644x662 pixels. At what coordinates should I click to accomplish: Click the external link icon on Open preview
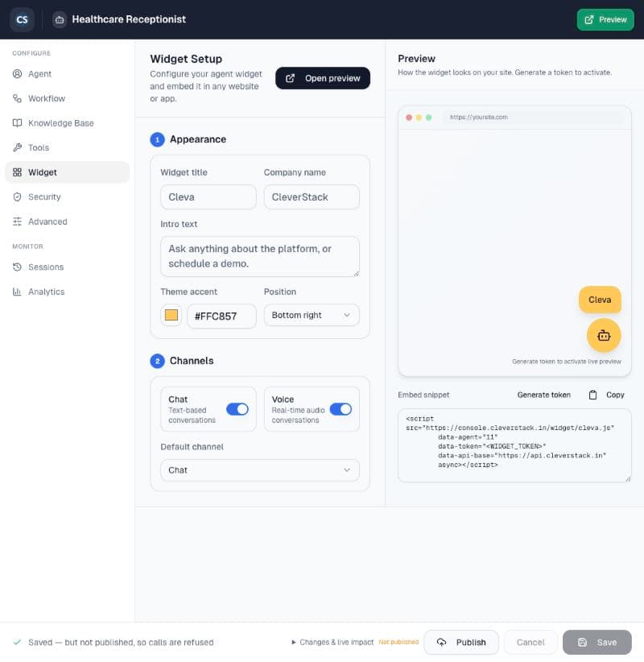291,78
